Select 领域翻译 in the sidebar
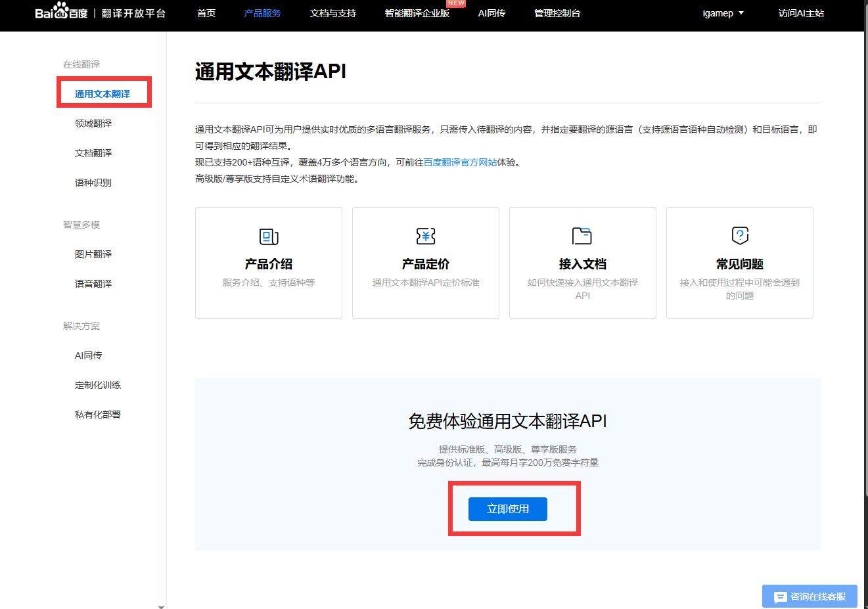The height and width of the screenshot is (609, 868). (93, 124)
